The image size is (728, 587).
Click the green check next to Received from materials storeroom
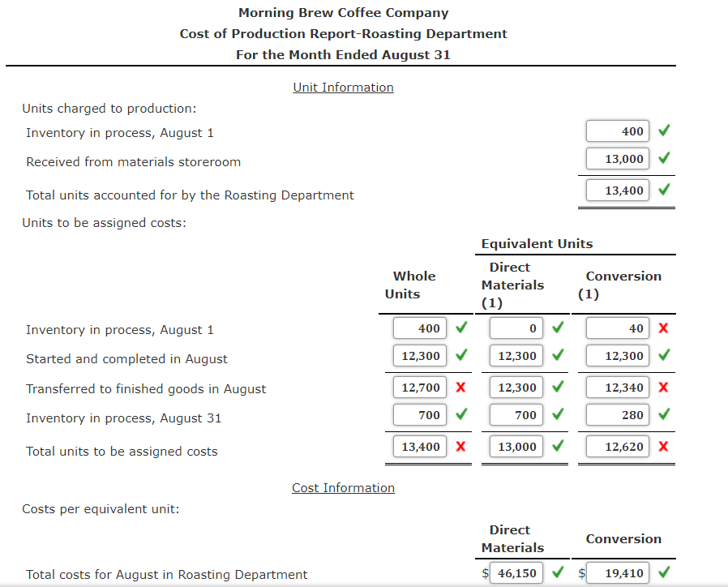[x=665, y=159]
